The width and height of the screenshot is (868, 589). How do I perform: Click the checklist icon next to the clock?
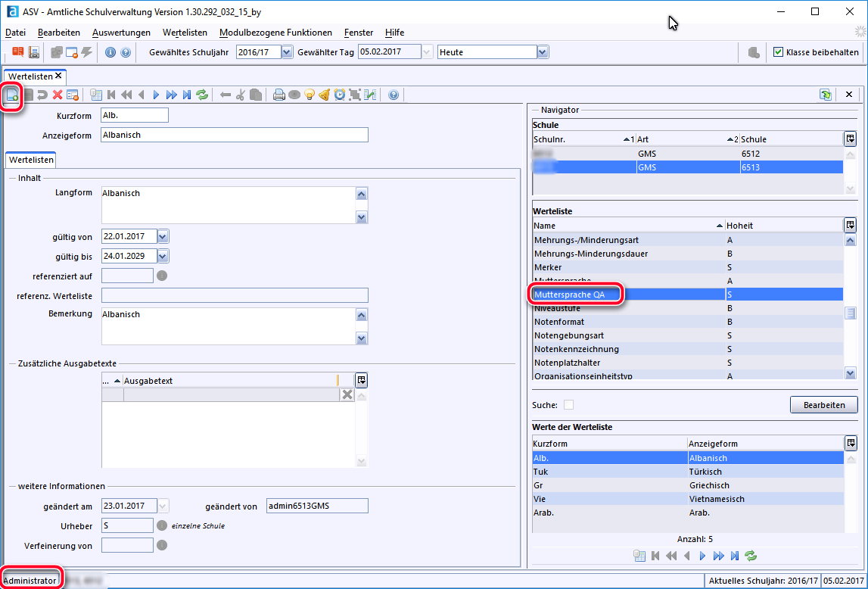click(370, 95)
